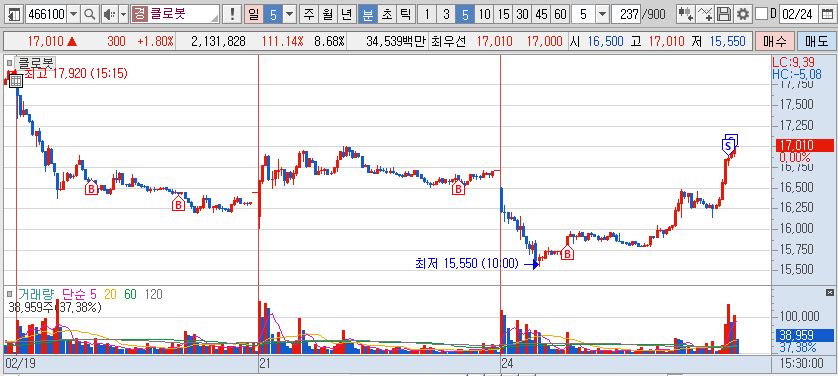Select the 틱 tick period toggle
Viewport: 838px width, 376px height.
pyautogui.click(x=405, y=14)
